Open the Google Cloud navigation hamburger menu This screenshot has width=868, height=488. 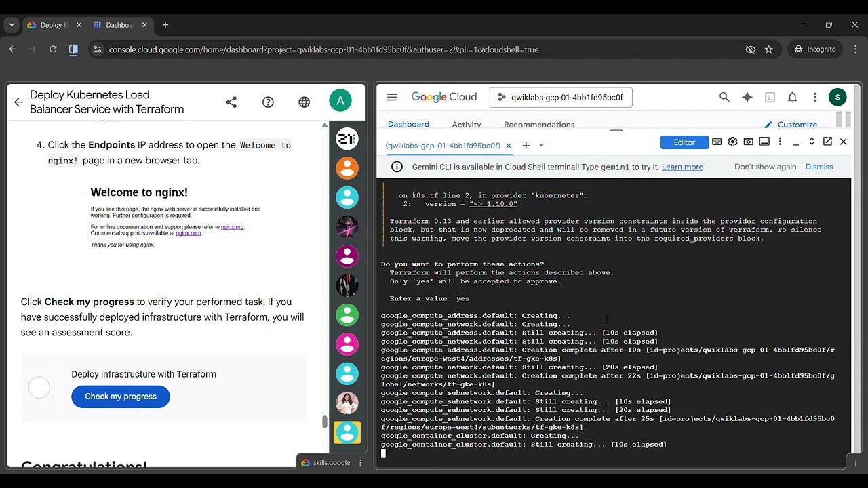pyautogui.click(x=392, y=97)
